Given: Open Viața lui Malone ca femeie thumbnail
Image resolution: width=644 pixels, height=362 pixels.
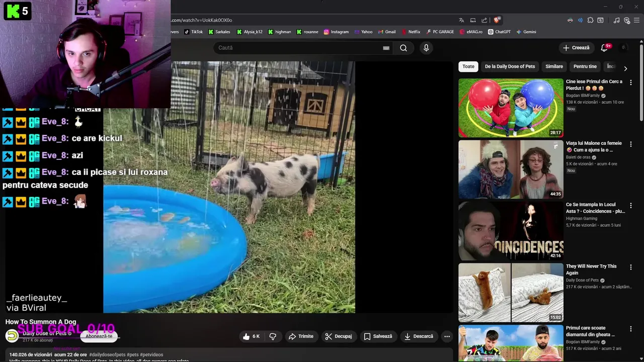Looking at the screenshot, I should [511, 169].
